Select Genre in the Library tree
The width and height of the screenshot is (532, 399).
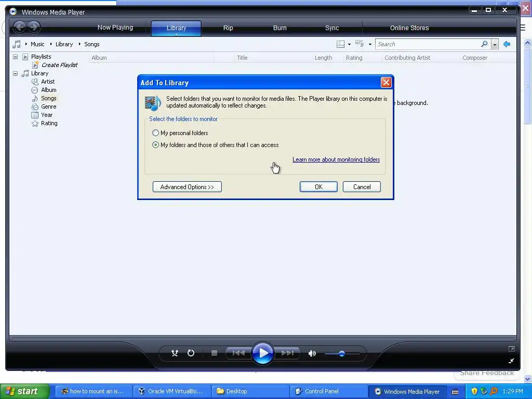(48, 107)
